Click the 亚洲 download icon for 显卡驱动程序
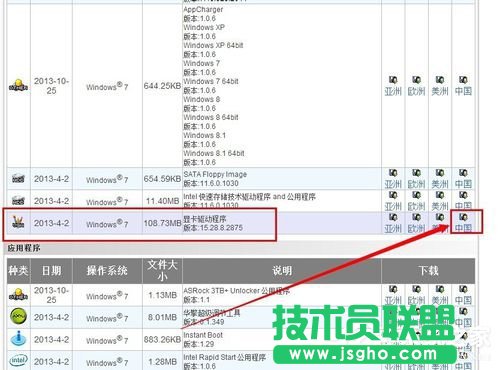This screenshot has width=500, height=370. 393,217
